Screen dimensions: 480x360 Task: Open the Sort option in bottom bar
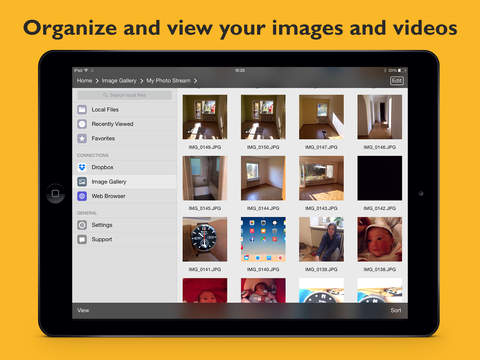point(396,310)
